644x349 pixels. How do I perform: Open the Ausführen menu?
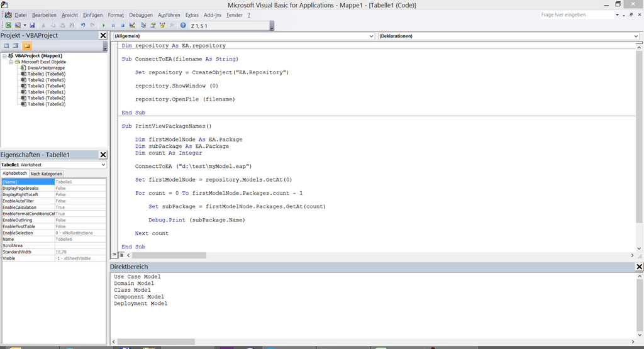click(x=169, y=15)
